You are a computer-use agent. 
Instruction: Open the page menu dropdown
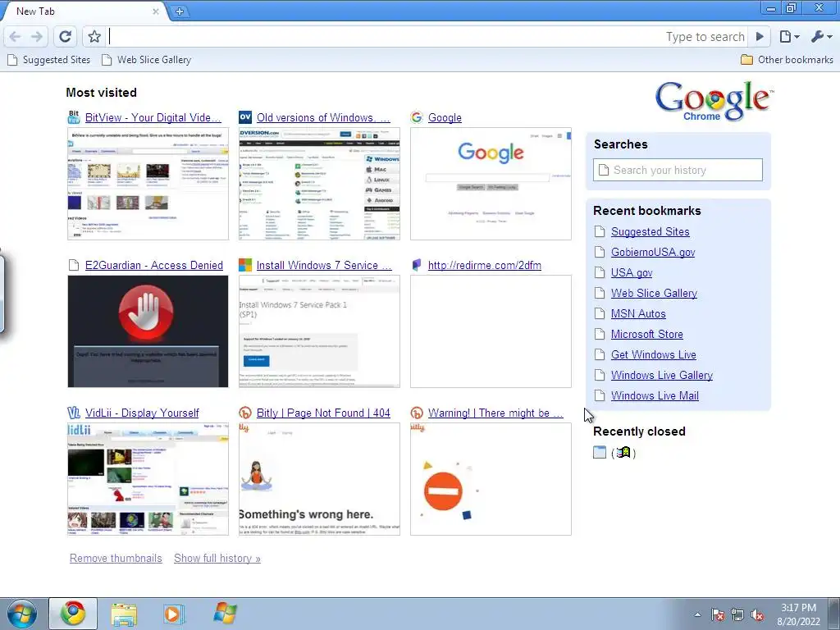pos(790,36)
